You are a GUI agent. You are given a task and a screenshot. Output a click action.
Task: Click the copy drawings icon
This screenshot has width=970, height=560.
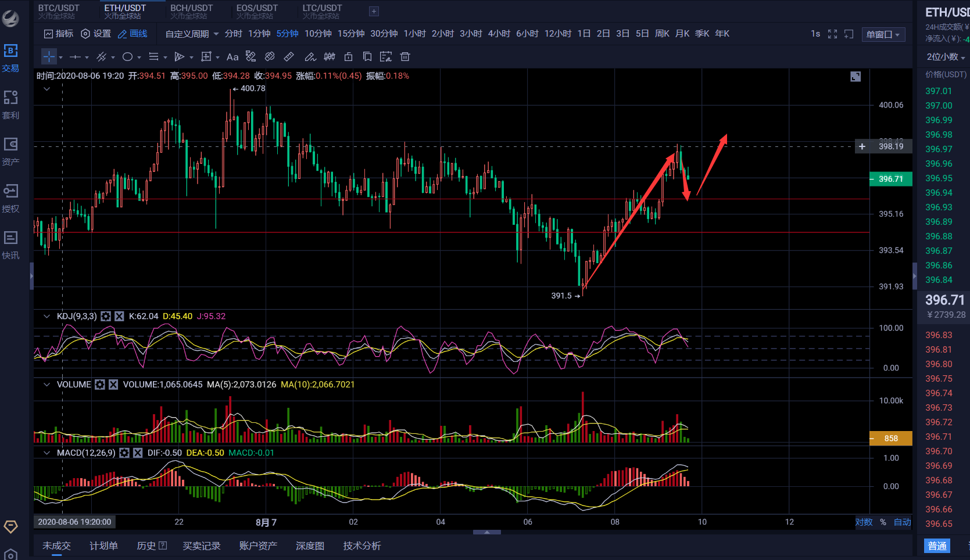coord(367,57)
